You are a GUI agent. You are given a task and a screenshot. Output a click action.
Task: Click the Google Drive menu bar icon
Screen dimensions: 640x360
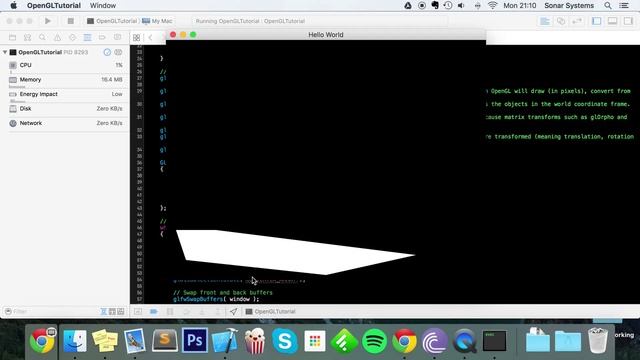tap(408, 6)
